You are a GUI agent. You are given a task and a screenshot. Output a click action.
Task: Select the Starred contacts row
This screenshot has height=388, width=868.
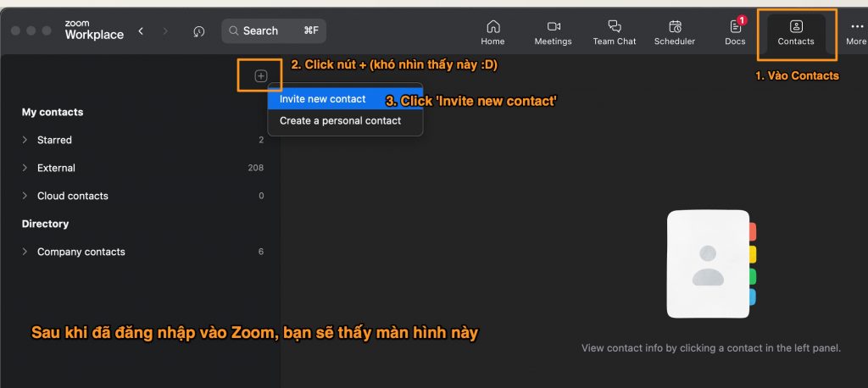coord(142,140)
